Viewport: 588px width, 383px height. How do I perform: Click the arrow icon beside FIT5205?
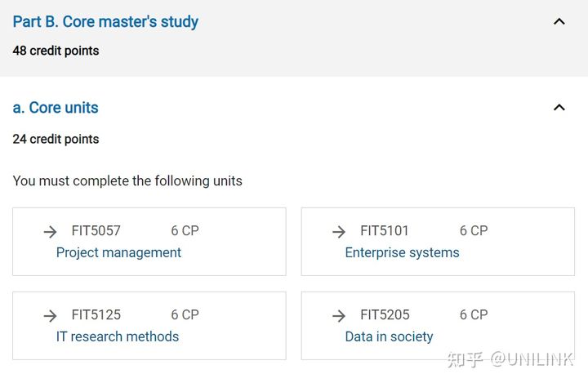tap(339, 316)
